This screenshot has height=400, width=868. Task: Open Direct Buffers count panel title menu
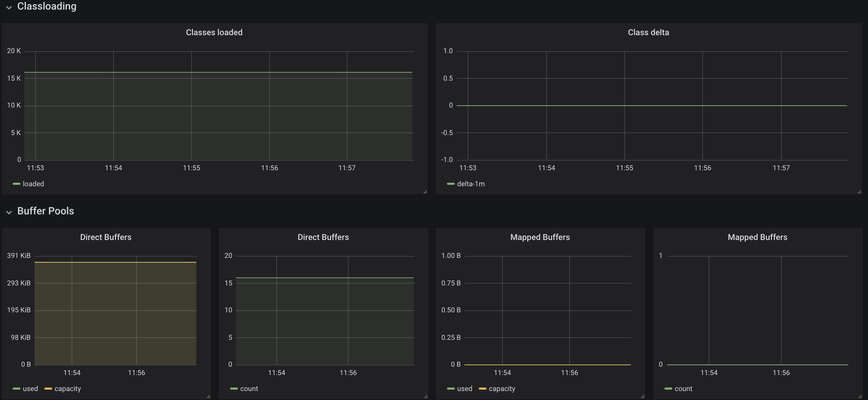pyautogui.click(x=323, y=237)
